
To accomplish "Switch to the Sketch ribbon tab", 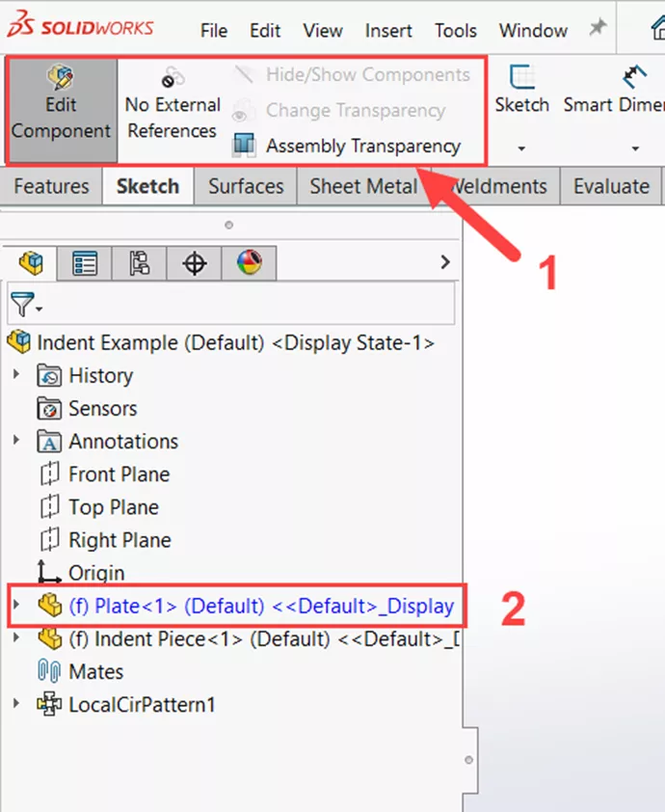I will tap(148, 186).
